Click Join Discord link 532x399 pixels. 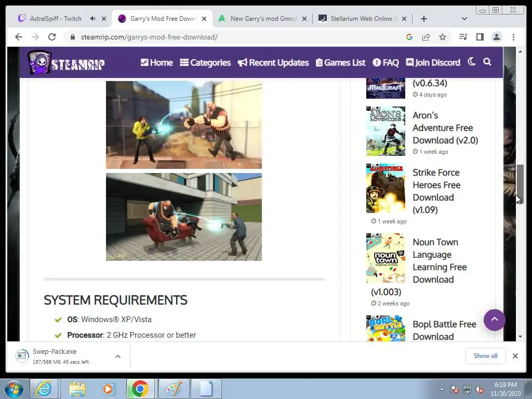433,62
